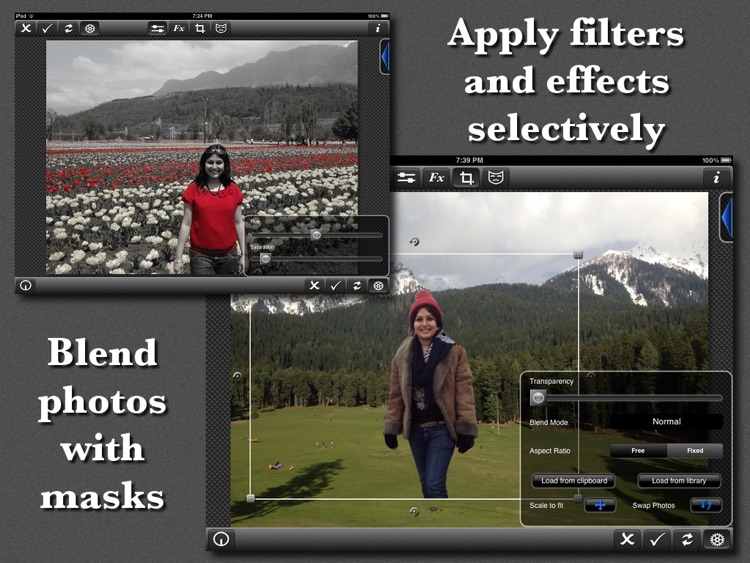This screenshot has height=563, width=750.
Task: Tap swap arrows in upper screenshot's bottom bar
Action: click(x=357, y=286)
